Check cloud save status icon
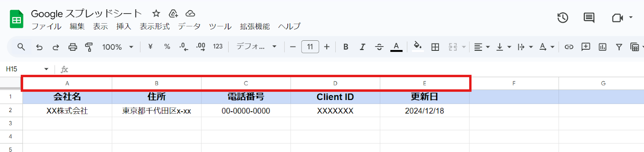This screenshot has width=644, height=152. pyautogui.click(x=190, y=14)
